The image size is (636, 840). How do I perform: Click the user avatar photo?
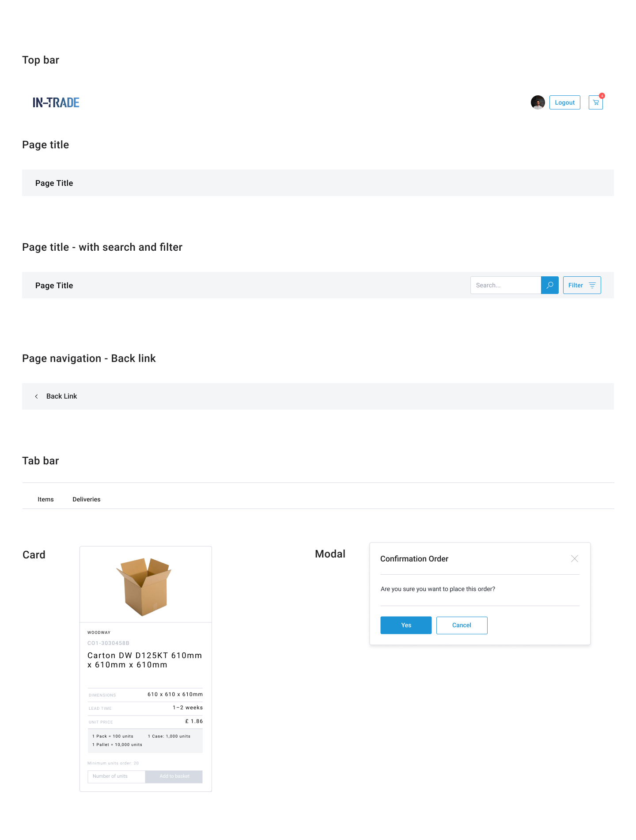[x=538, y=102]
